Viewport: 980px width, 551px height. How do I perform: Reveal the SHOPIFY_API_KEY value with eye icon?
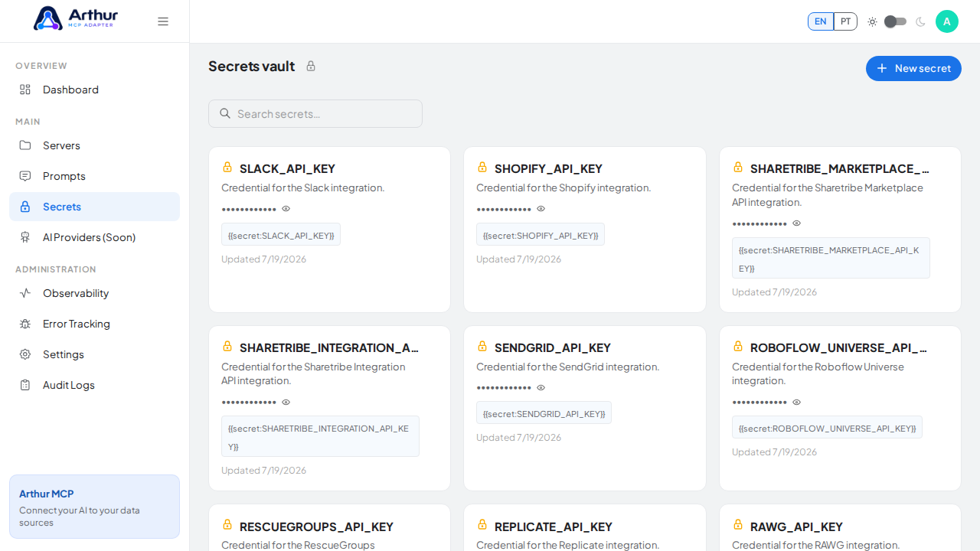click(541, 209)
